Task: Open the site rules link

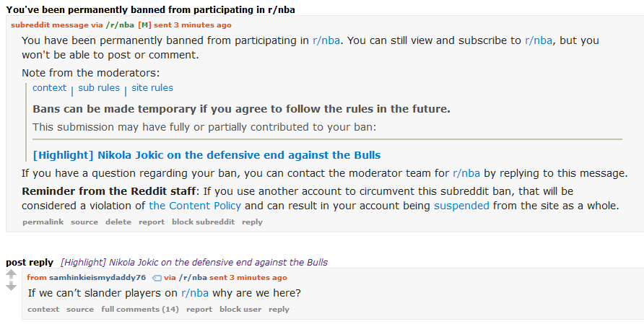Action: click(x=152, y=88)
